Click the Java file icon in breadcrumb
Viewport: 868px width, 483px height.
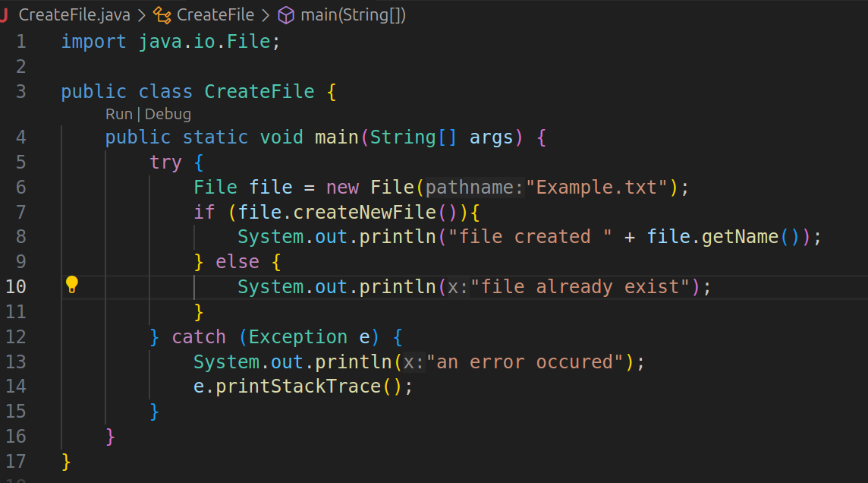(5, 14)
